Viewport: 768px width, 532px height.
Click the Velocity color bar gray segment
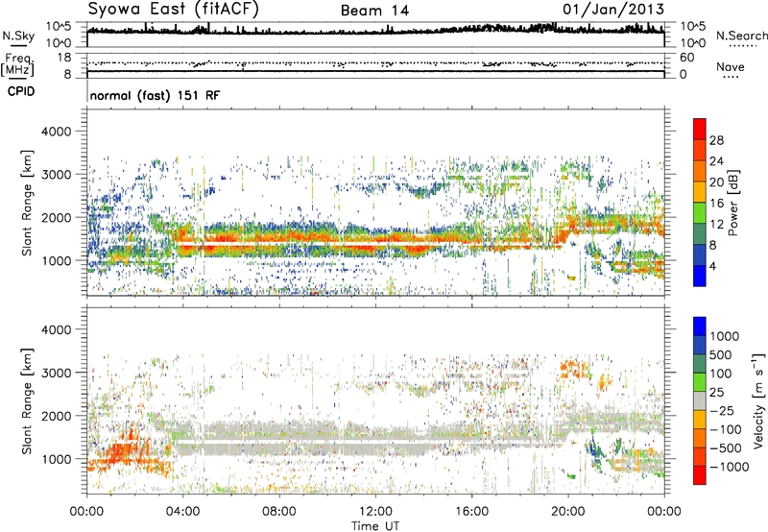tap(700, 400)
